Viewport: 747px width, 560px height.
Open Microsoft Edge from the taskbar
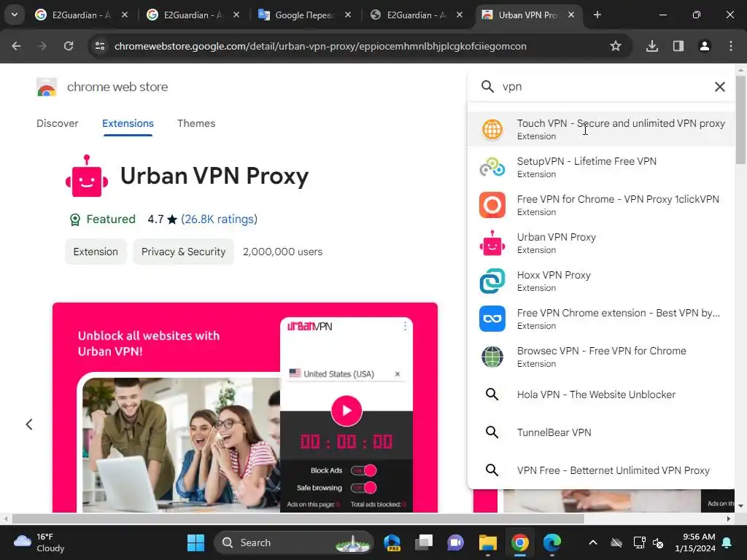point(552,542)
